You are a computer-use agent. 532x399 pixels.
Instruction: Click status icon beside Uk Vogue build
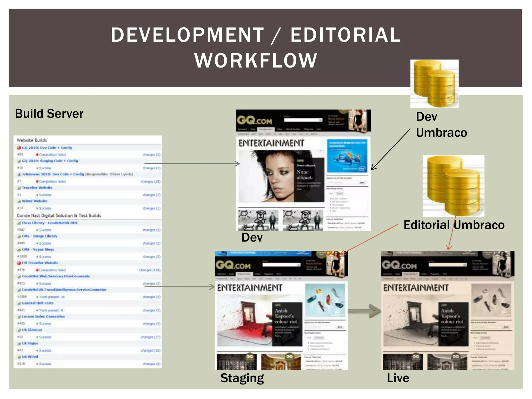click(x=19, y=343)
